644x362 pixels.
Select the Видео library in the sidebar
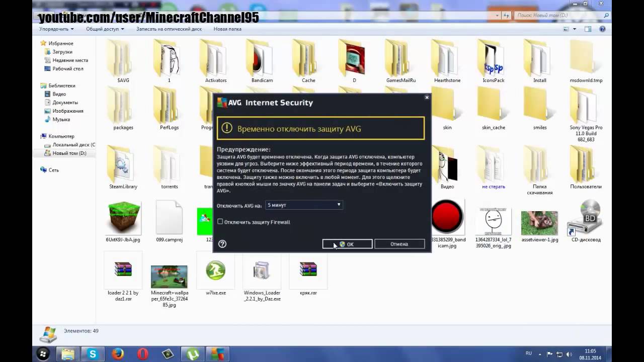click(x=59, y=94)
